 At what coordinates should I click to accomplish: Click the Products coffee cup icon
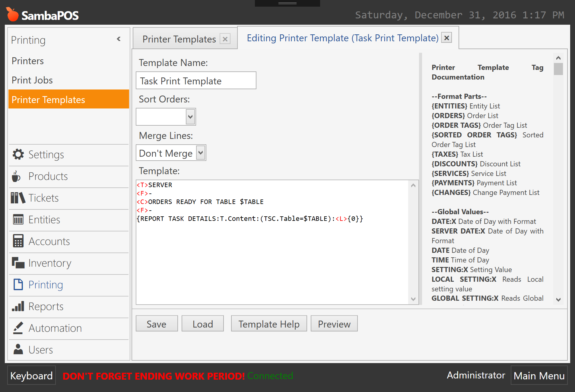16,176
